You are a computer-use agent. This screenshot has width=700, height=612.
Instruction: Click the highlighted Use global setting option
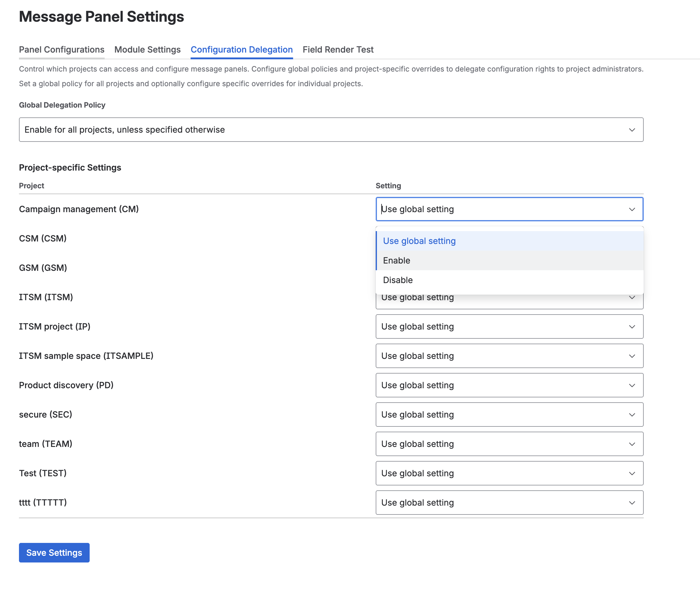(419, 241)
